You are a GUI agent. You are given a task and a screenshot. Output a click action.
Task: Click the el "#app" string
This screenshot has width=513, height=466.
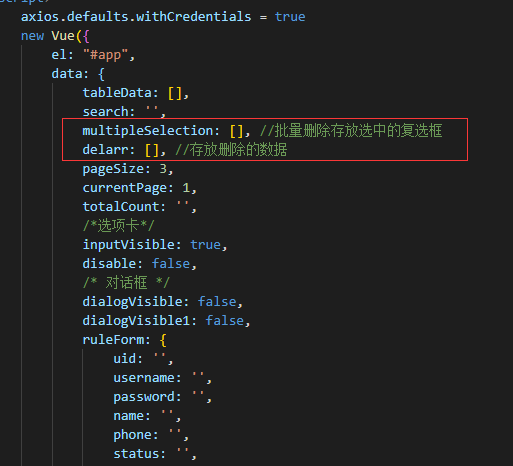click(x=105, y=55)
